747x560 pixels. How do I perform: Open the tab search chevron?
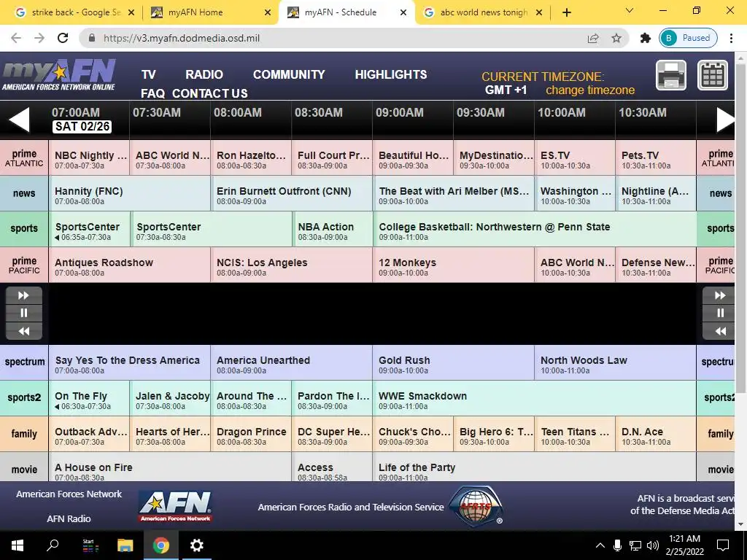point(630,10)
